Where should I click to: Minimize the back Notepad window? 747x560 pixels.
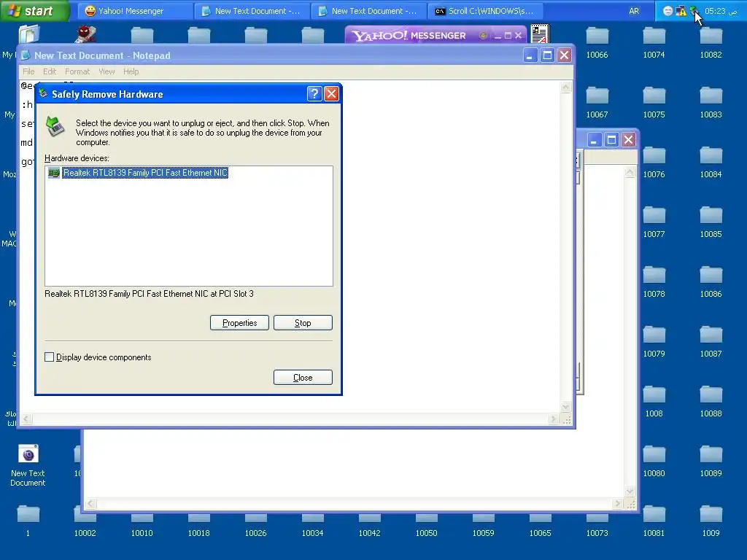tap(594, 140)
